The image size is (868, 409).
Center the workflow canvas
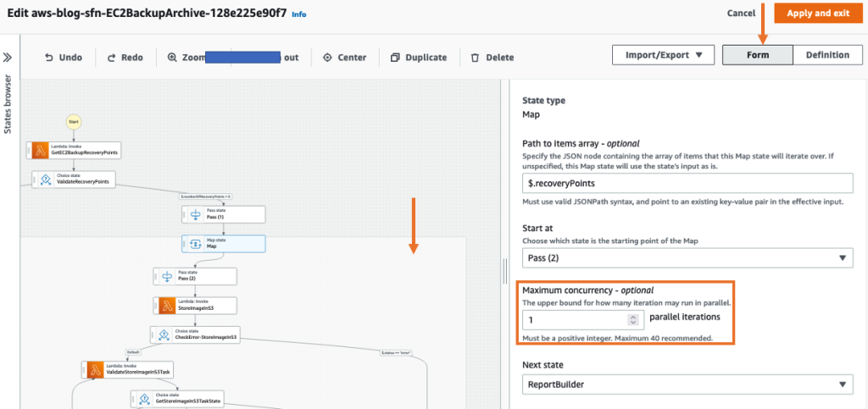pyautogui.click(x=344, y=57)
